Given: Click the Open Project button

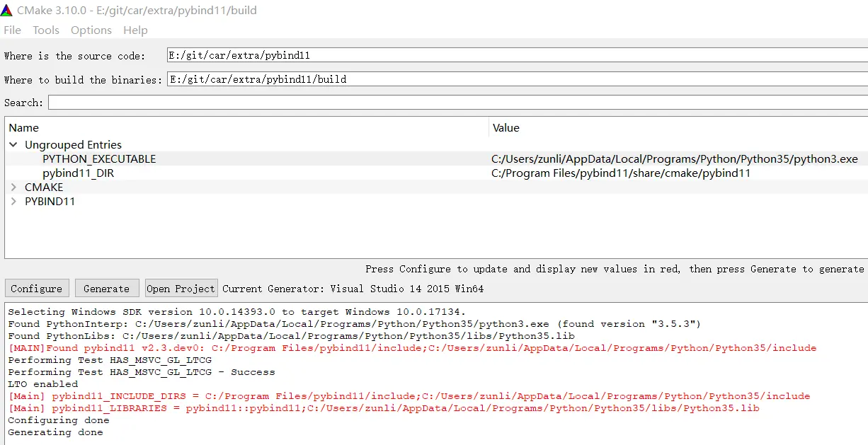Looking at the screenshot, I should pyautogui.click(x=181, y=288).
